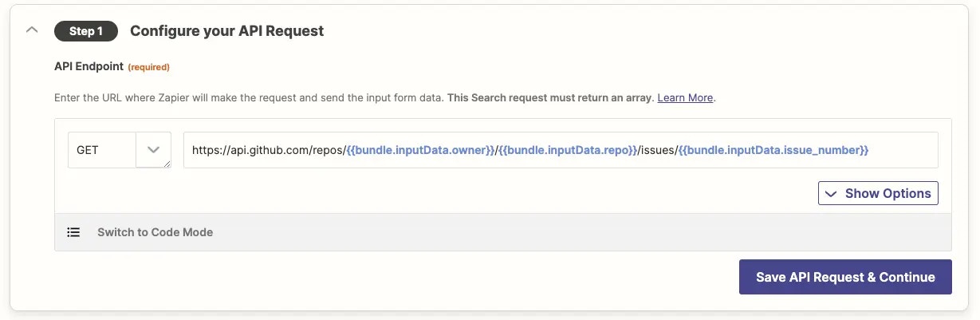Image resolution: width=980 pixels, height=320 pixels.
Task: Click the Step 1 badge
Action: click(x=86, y=31)
